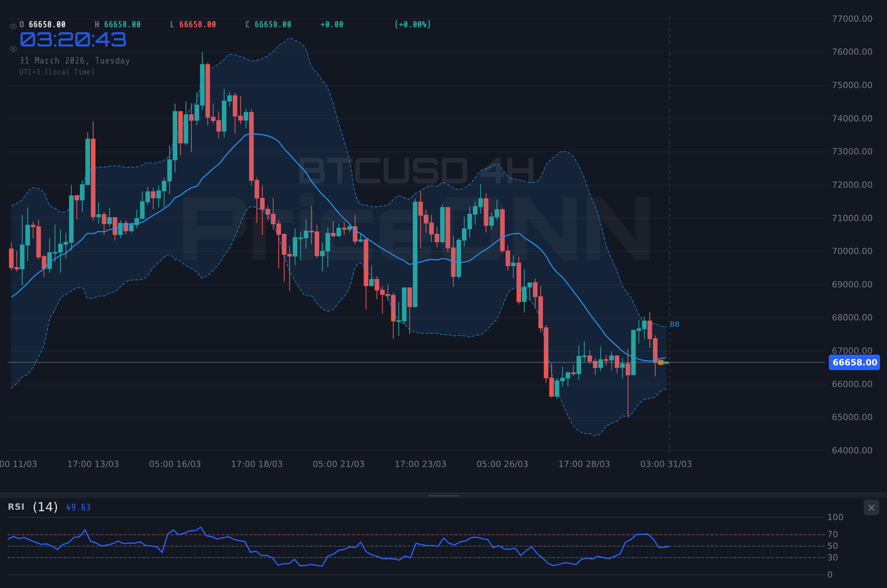The width and height of the screenshot is (887, 588).
Task: Click the percent change (+0.00%) label
Action: click(412, 24)
